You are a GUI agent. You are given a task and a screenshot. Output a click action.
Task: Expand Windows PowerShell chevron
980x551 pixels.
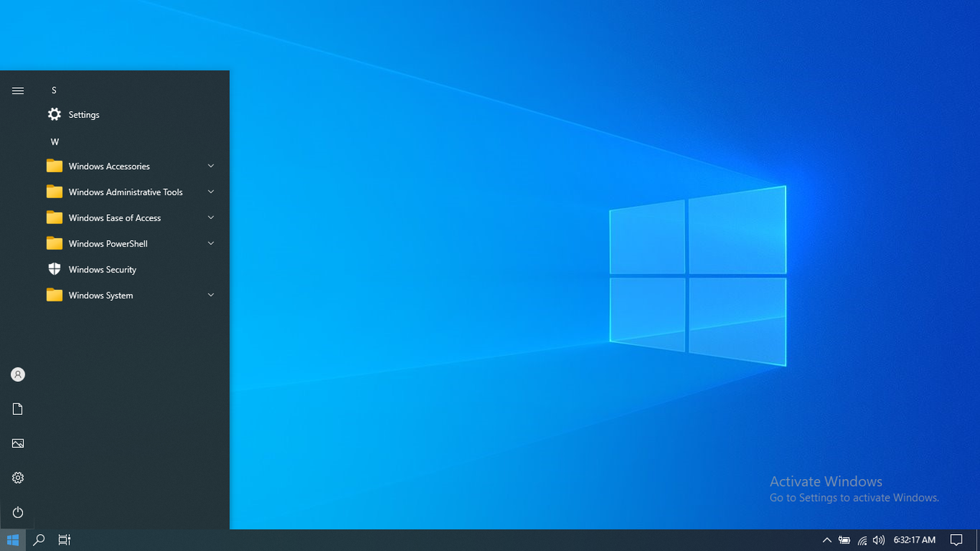click(211, 243)
